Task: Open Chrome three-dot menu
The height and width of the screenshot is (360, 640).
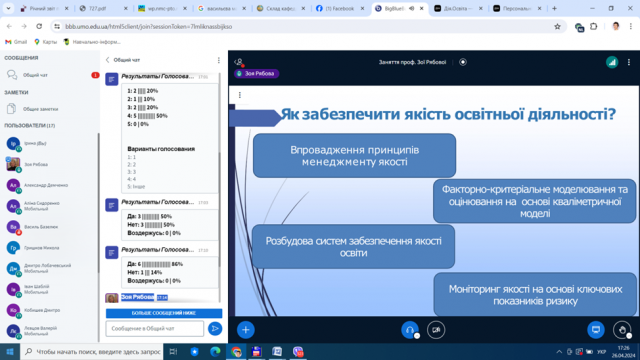Action: coord(631,27)
